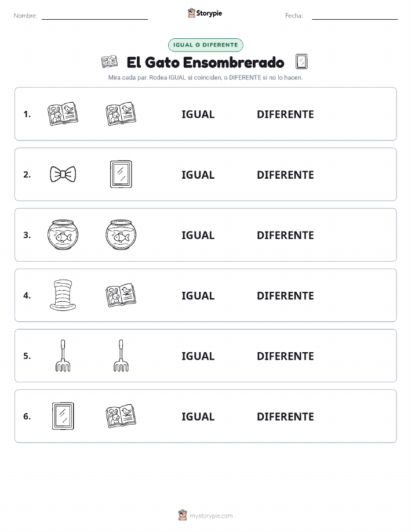Click the striped hat picture in row 4
Image resolution: width=411 pixels, height=532 pixels.
(63, 295)
